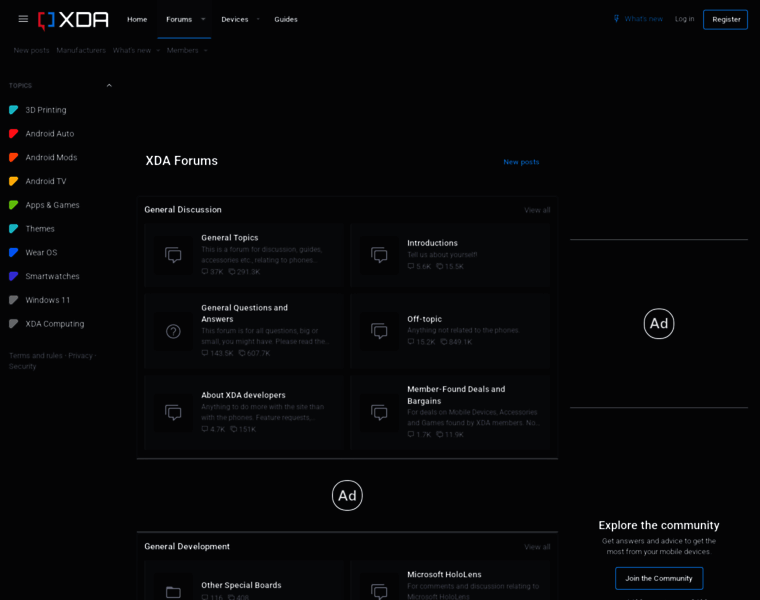
Task: Go to the Home tab
Action: (x=137, y=19)
